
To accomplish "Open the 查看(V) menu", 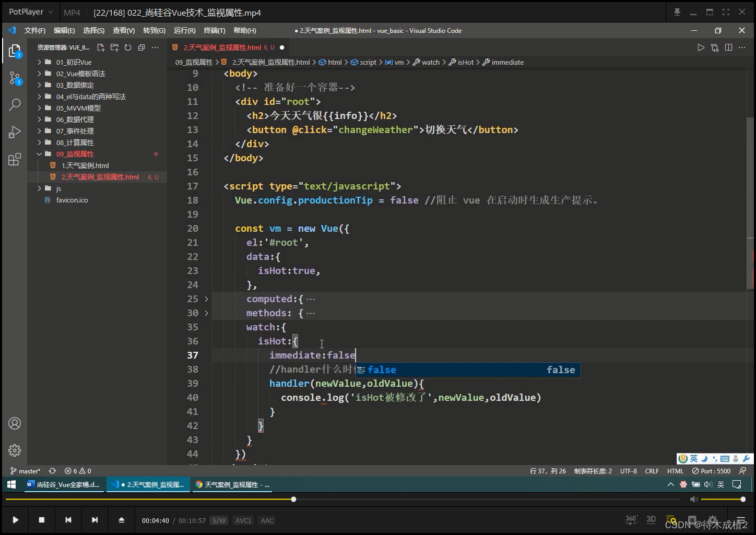I will tap(124, 31).
